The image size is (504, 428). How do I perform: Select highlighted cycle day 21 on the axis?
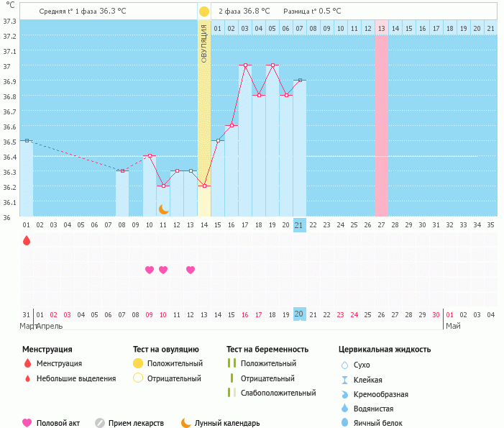[x=299, y=225]
